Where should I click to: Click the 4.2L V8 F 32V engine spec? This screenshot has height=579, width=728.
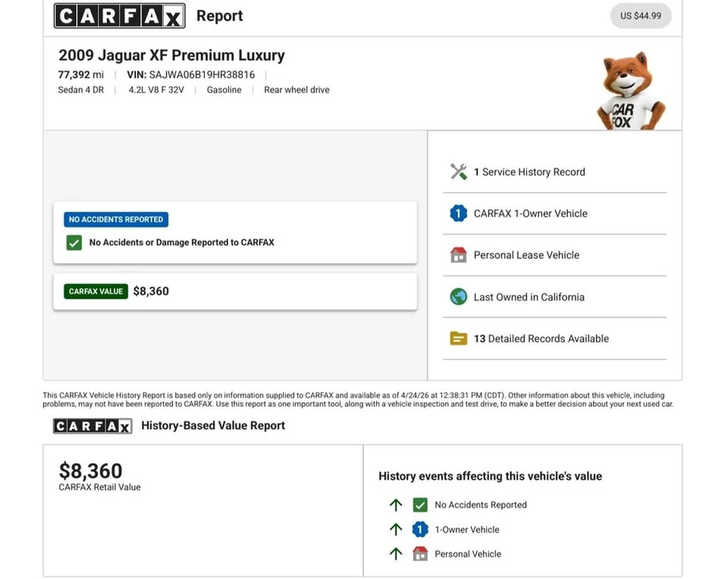pos(156,90)
